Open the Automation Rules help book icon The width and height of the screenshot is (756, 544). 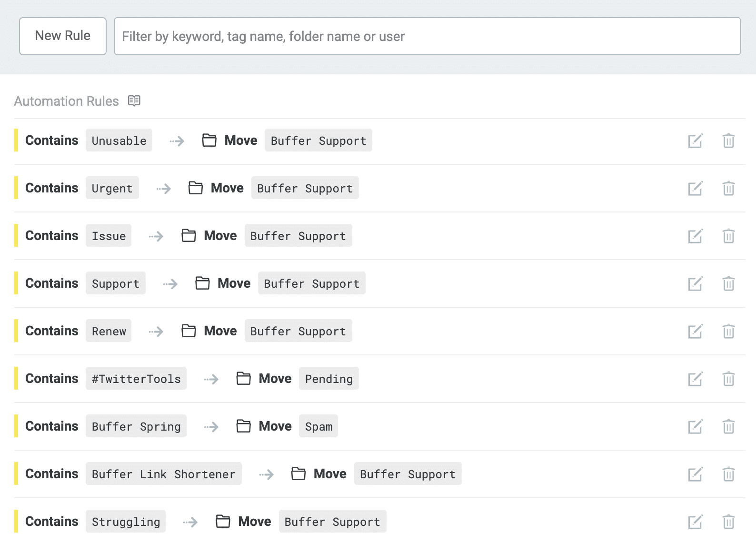pos(134,101)
